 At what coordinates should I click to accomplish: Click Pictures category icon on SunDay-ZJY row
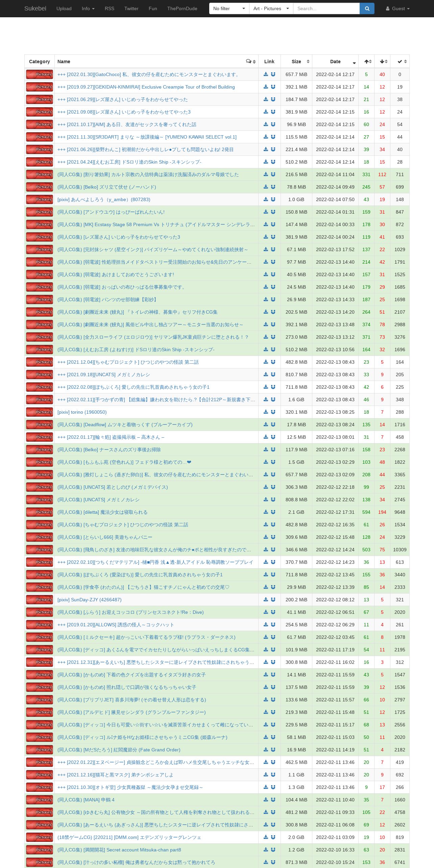tap(40, 600)
